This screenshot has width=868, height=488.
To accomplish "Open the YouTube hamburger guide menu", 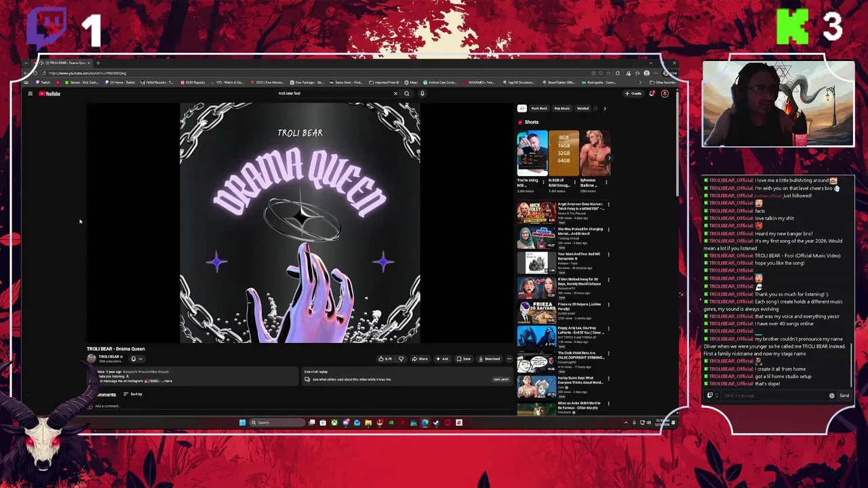I will [30, 94].
